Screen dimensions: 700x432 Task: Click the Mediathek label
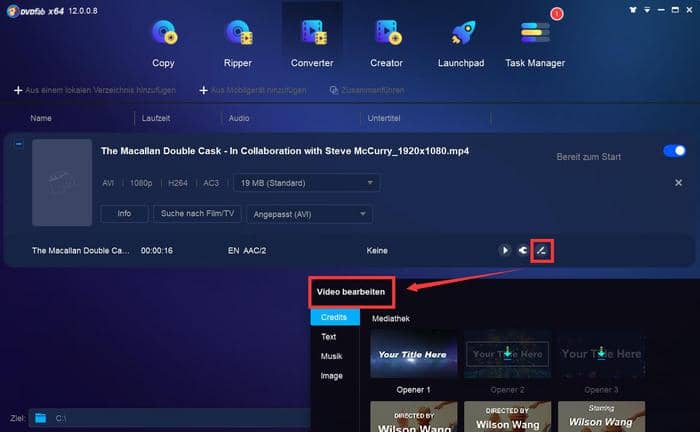point(391,319)
